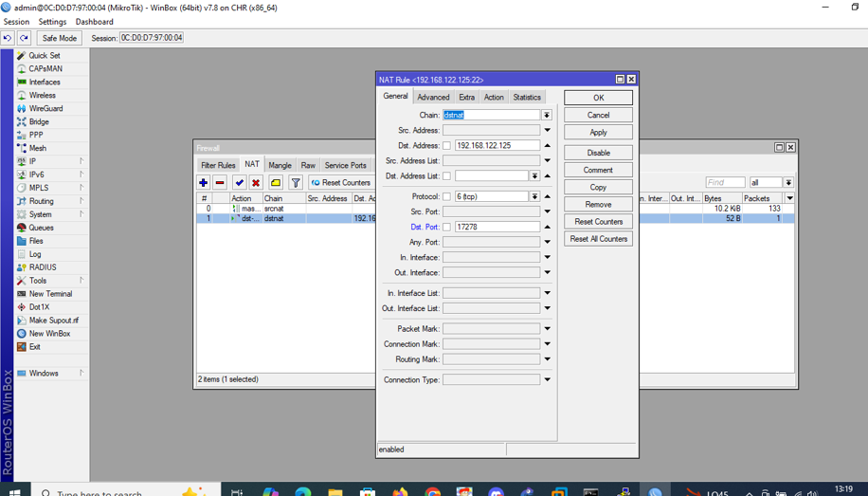This screenshot has width=868, height=496.
Task: Enable the rule with blue checkmark icon
Action: (239, 182)
